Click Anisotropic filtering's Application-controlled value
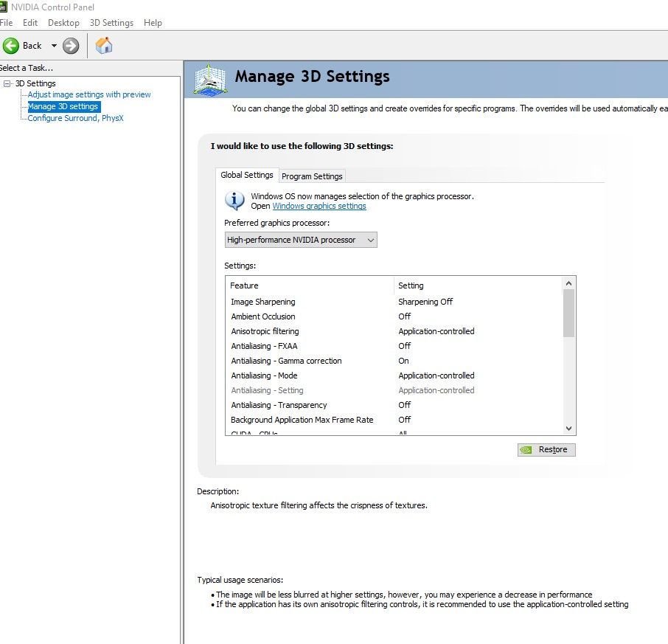 436,331
